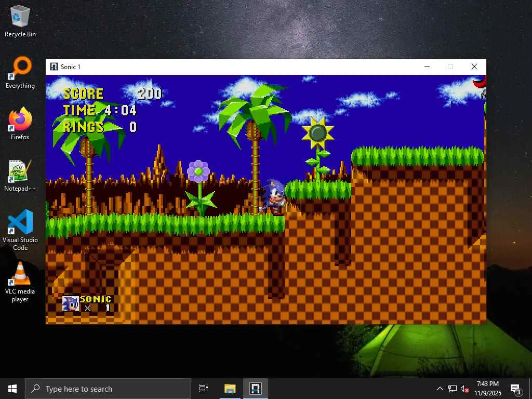Click the yellow sunflower in the game
Screen dimensions: 532x399
(x=318, y=133)
